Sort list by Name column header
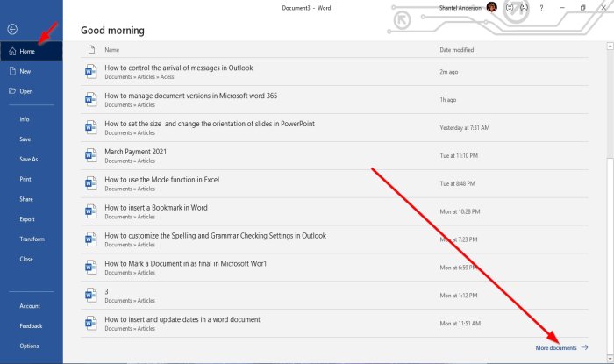Image resolution: width=614 pixels, height=364 pixels. (x=112, y=50)
